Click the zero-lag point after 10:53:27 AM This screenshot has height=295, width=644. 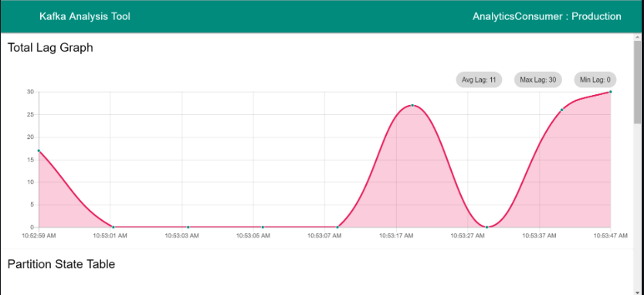(x=486, y=227)
